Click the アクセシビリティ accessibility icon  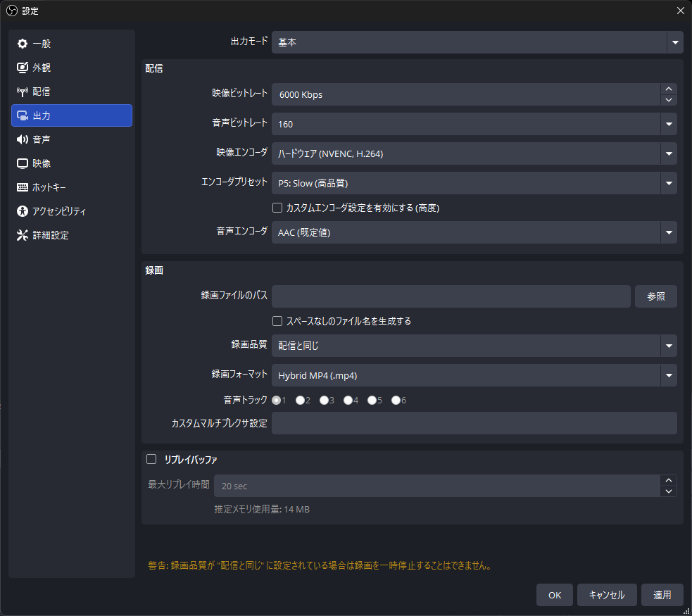click(22, 211)
